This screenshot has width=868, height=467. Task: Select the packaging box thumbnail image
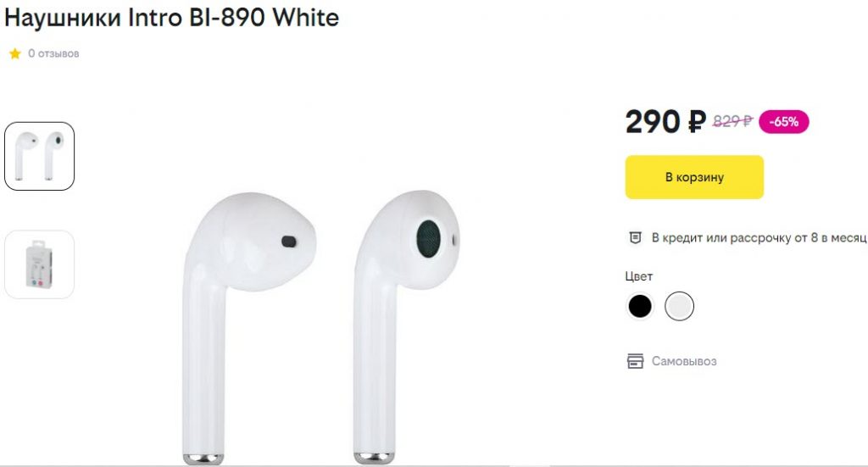pyautogui.click(x=39, y=264)
